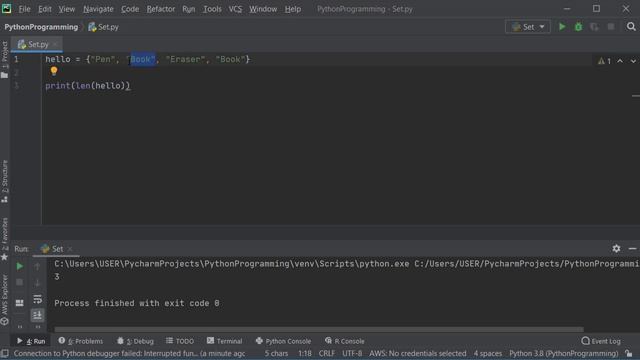
Task: Click line number 1 in the gutter
Action: click(16, 60)
